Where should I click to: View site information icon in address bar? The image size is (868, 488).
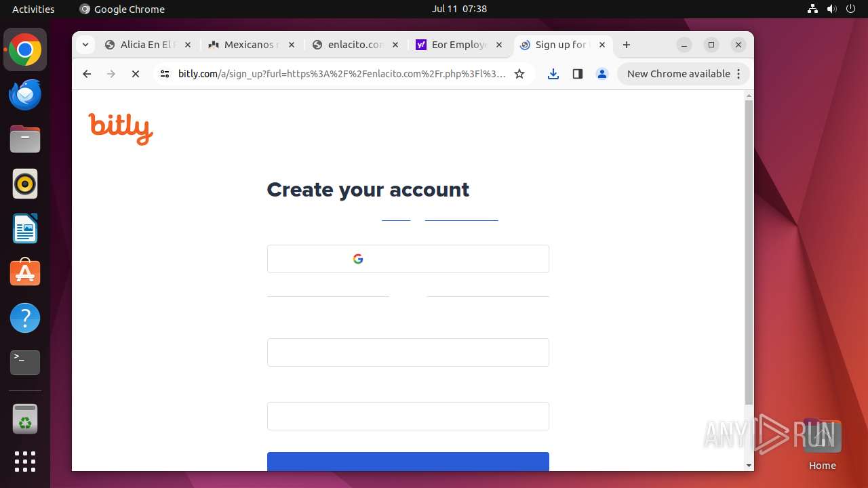(x=165, y=74)
